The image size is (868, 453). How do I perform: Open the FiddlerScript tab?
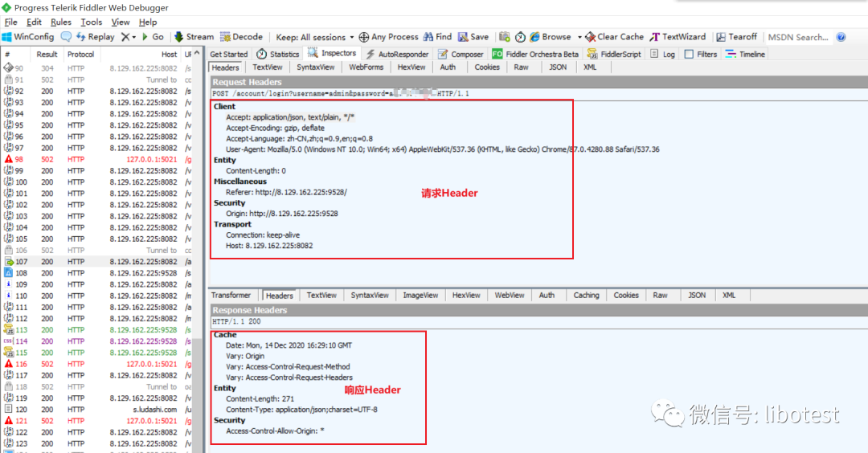point(614,54)
